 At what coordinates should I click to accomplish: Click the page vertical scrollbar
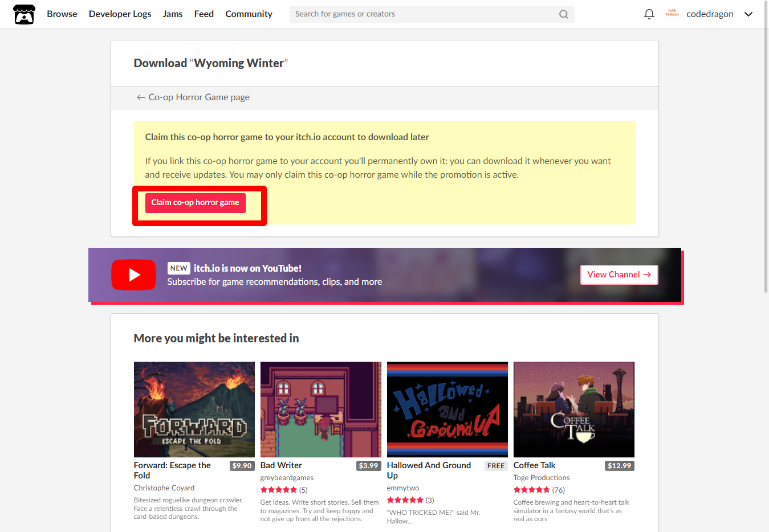tap(766, 148)
